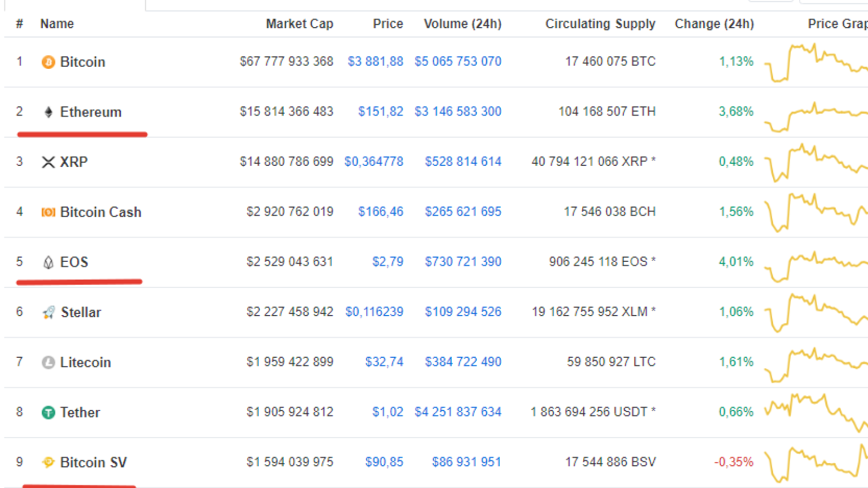868x488 pixels.
Task: Click XRP volume $528 814 614
Action: (x=463, y=162)
